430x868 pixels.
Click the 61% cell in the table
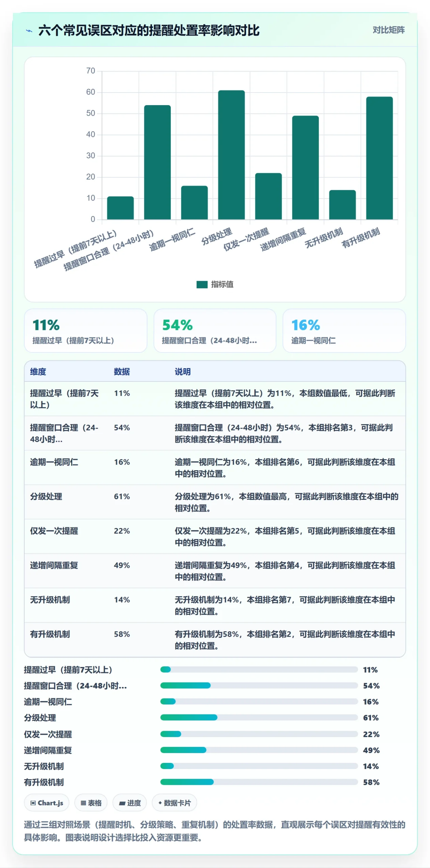tap(122, 496)
